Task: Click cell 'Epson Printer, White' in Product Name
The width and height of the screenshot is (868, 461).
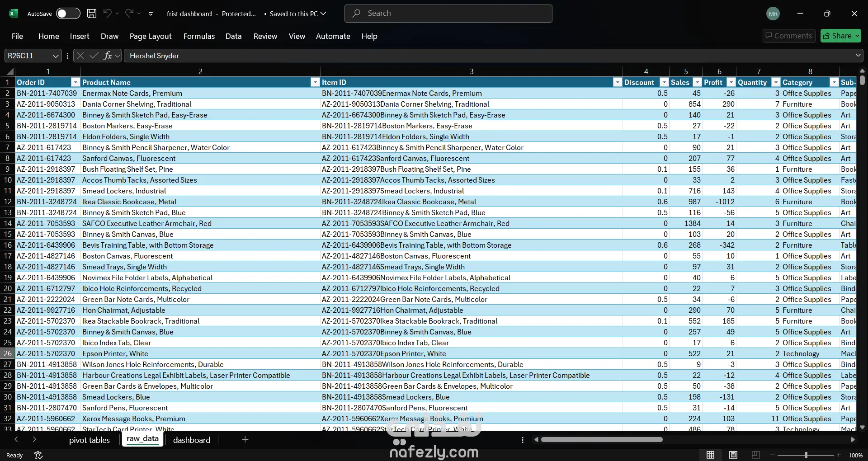Action: coord(200,353)
